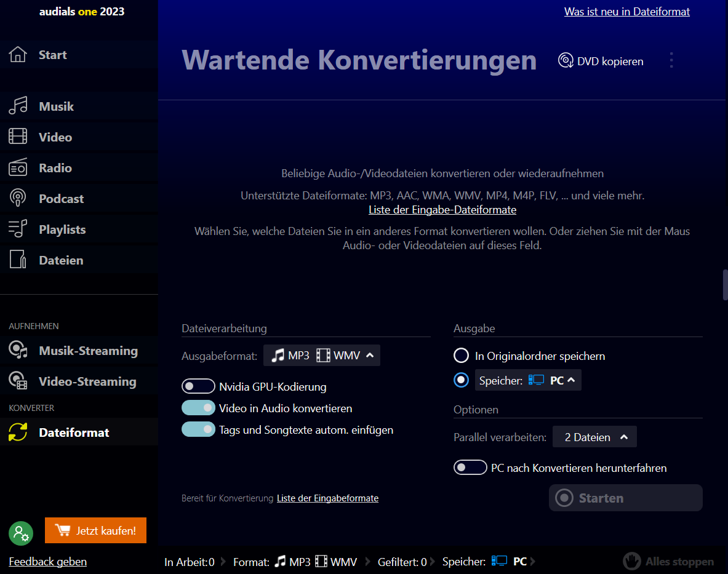Switch to Musik-Streaming recorder
This screenshot has height=574, width=728.
pyautogui.click(x=79, y=351)
